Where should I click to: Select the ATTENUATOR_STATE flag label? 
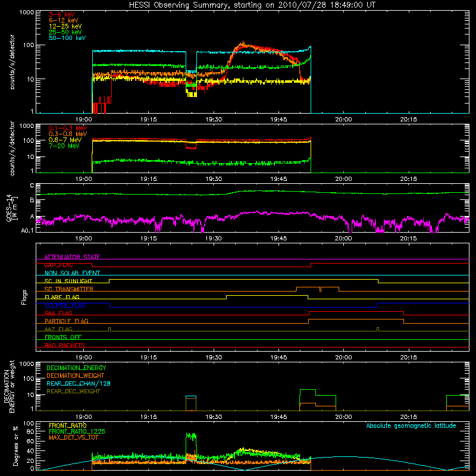click(72, 257)
